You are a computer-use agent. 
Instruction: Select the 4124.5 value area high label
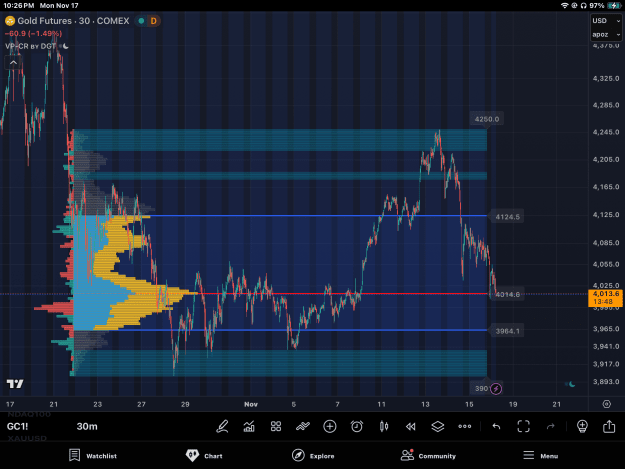click(507, 217)
